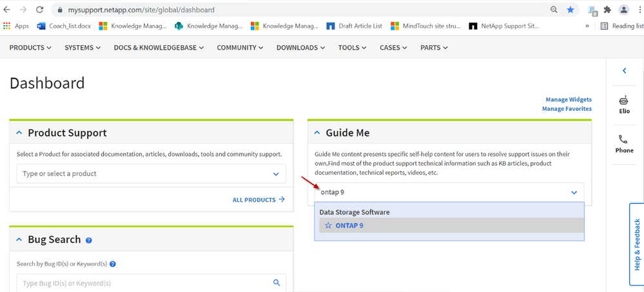
Task: Expand the Guide Me search dropdown arrow
Action: coord(574,193)
